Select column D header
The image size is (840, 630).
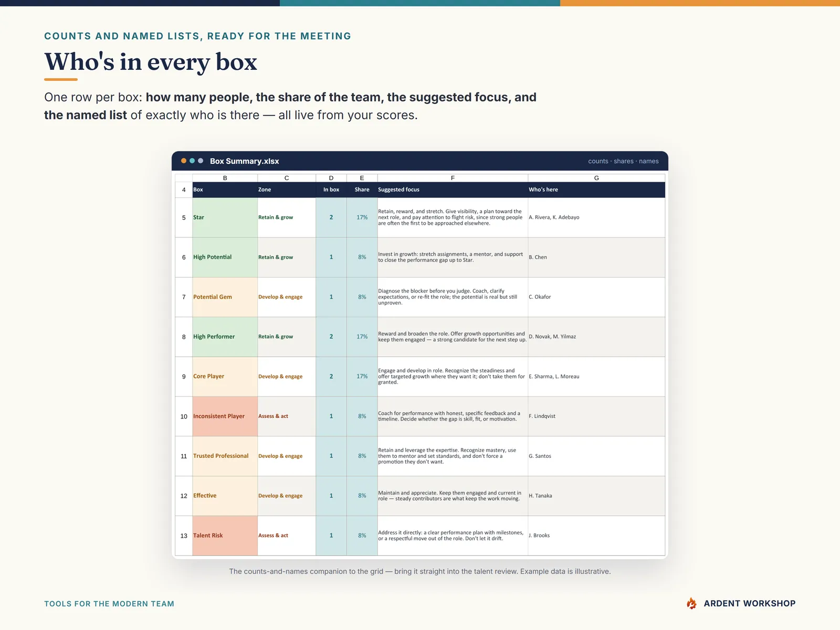pyautogui.click(x=331, y=178)
